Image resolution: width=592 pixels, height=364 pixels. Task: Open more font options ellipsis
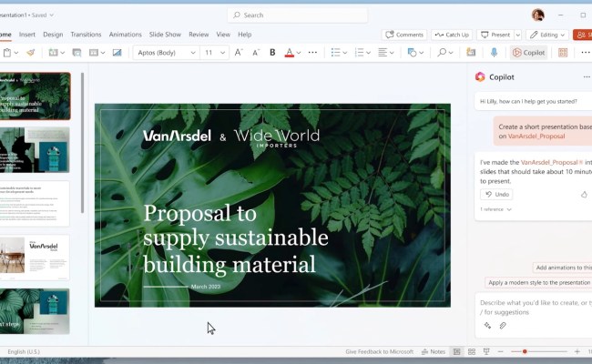[x=312, y=53]
